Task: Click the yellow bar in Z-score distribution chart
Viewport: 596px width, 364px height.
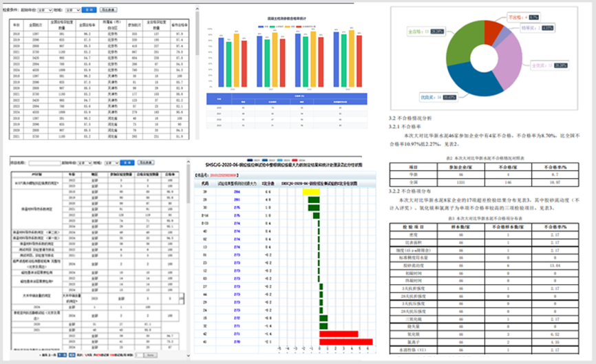Action: coord(312,192)
